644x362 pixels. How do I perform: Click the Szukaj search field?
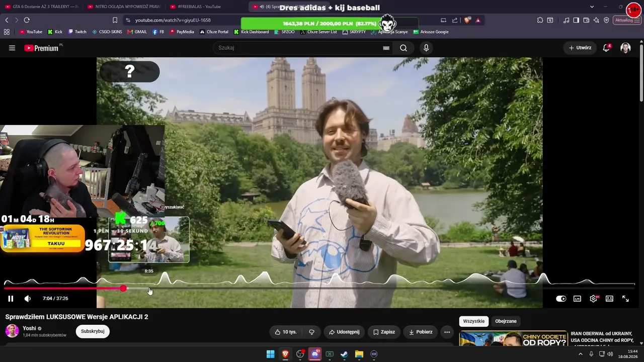[299, 48]
